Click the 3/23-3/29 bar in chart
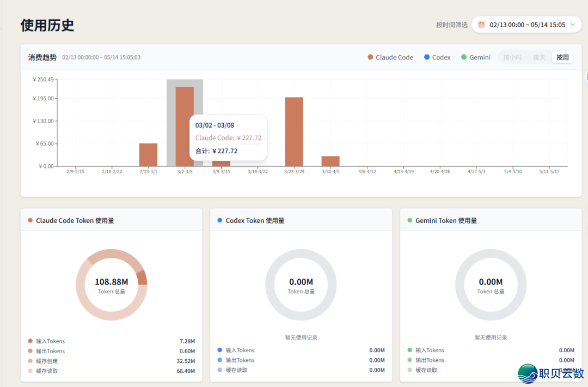Screen dimensions: 588x387 (294, 132)
